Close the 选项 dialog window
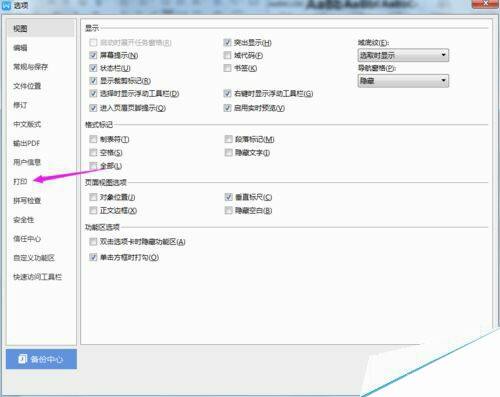 pos(486,3)
